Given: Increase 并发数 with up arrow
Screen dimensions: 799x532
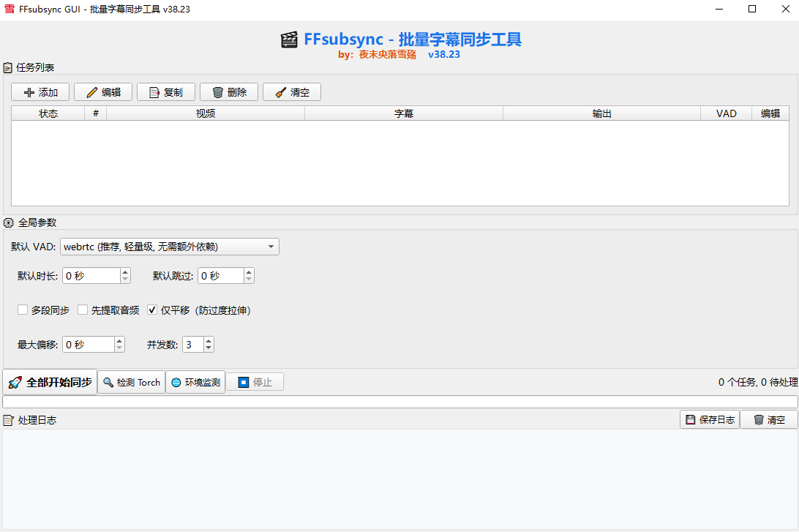Looking at the screenshot, I should [x=209, y=341].
